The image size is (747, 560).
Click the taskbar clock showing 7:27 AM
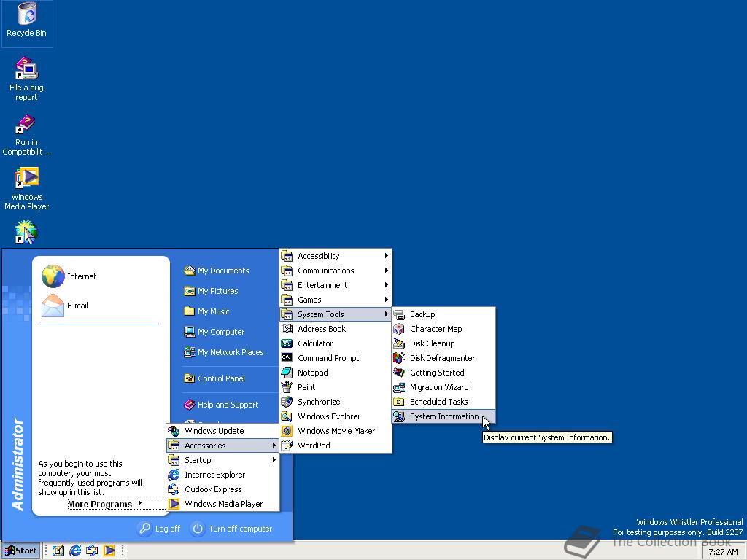tap(723, 552)
